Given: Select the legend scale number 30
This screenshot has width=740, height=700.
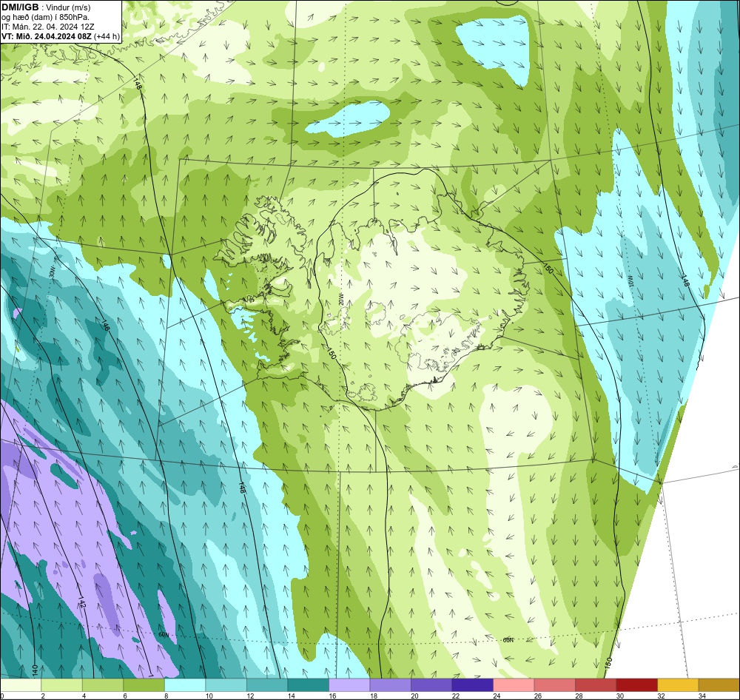Looking at the screenshot, I should [619, 696].
